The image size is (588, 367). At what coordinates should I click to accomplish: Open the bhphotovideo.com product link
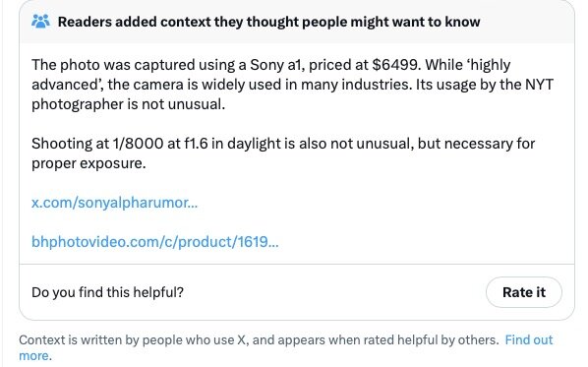155,242
